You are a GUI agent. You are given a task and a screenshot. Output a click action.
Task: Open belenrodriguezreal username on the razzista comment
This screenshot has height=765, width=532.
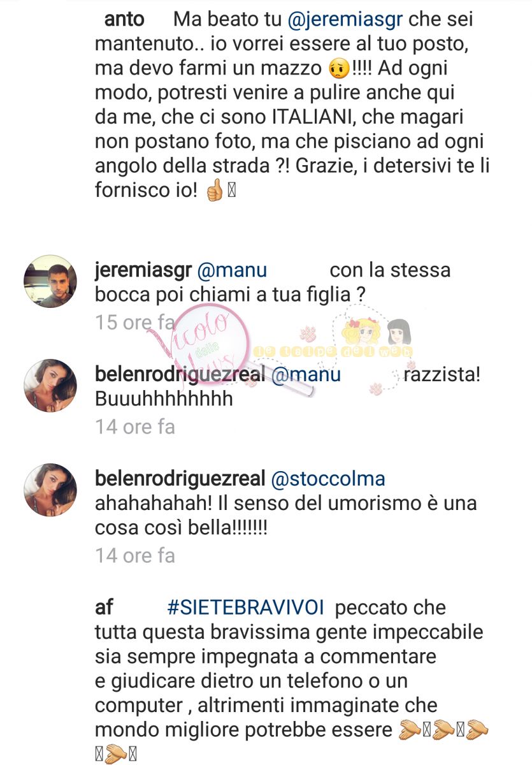tap(180, 375)
